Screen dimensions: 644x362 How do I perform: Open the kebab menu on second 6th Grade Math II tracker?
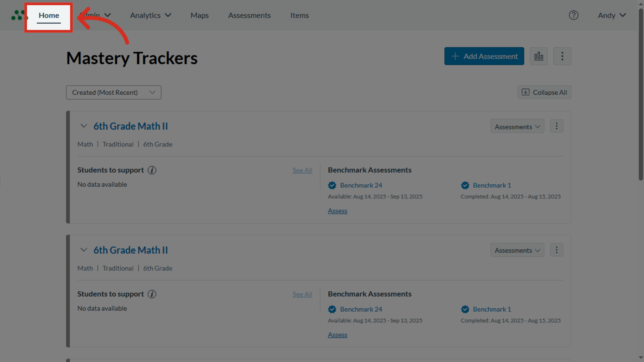pyautogui.click(x=557, y=250)
